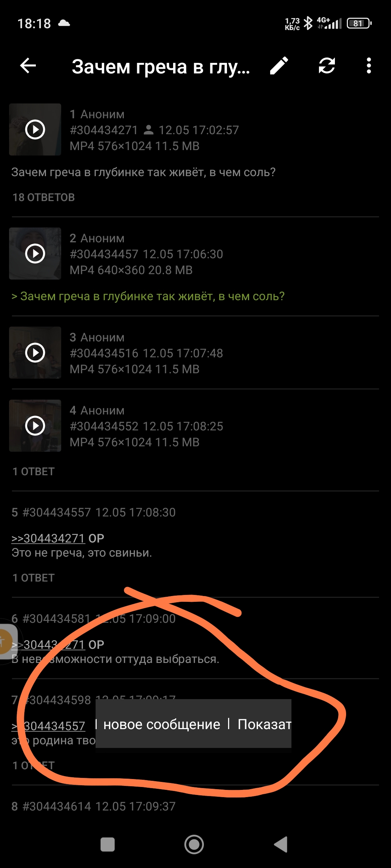Open the three-dot overflow menu
391x868 pixels.
click(369, 66)
